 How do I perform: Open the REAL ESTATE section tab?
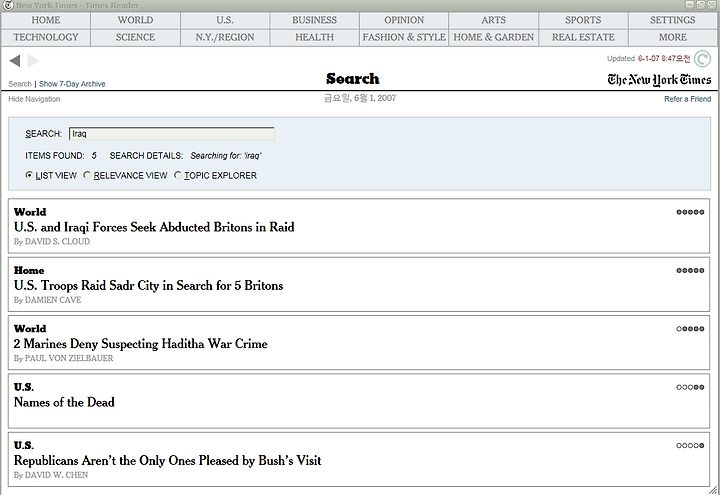[x=583, y=38]
